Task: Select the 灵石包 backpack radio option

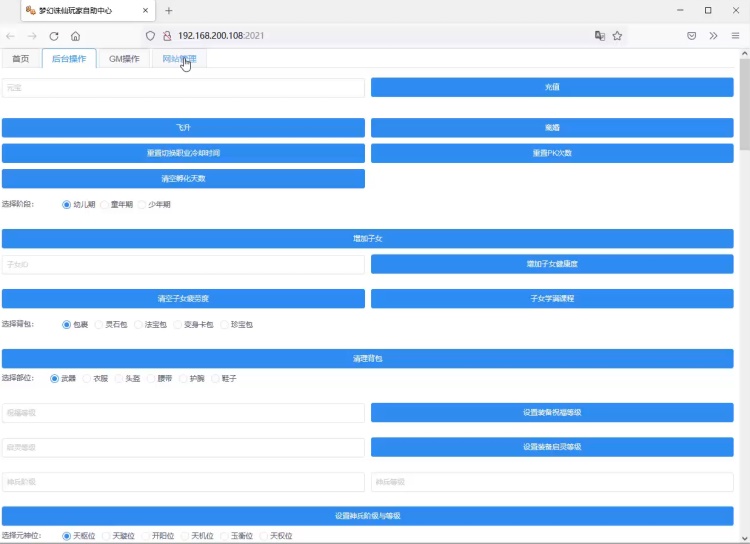Action: coord(99,324)
